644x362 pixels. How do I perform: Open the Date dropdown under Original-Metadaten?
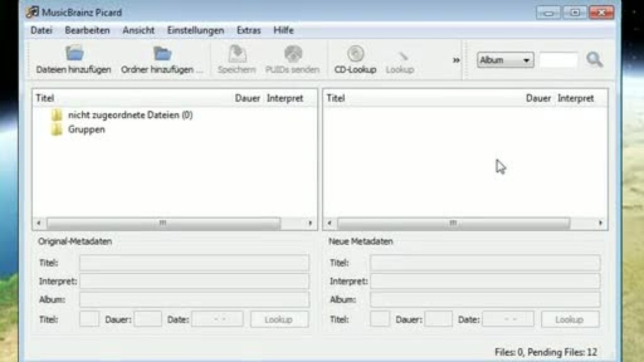[x=217, y=320]
